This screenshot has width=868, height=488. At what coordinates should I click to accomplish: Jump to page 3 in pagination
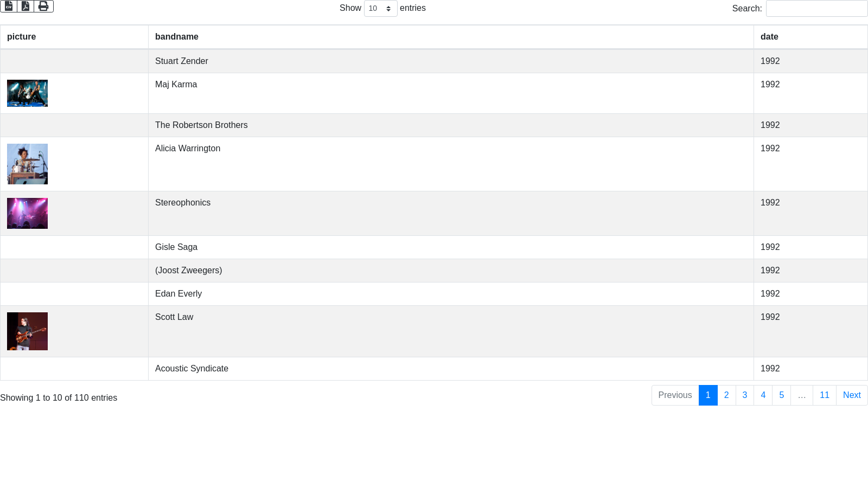click(x=745, y=395)
